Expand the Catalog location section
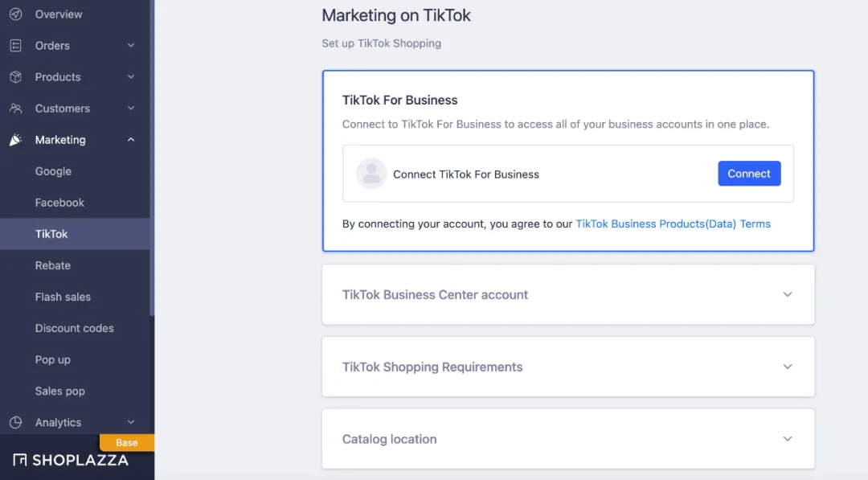Viewport: 868px width, 480px height. pyautogui.click(x=788, y=439)
